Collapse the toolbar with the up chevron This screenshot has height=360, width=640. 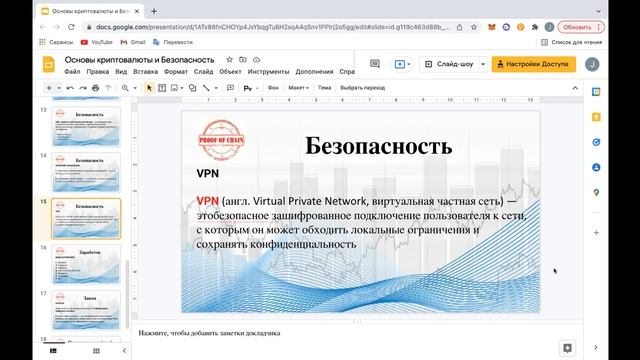pos(575,88)
